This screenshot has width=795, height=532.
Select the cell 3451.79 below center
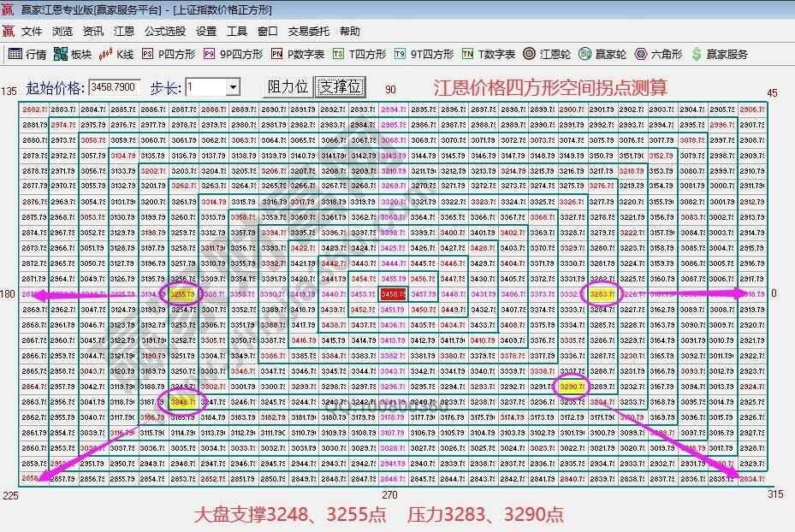[x=393, y=310]
